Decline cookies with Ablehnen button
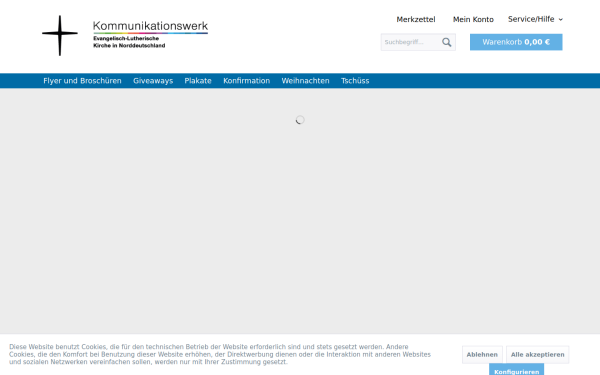Viewport: 600px width, 375px height. tap(482, 355)
